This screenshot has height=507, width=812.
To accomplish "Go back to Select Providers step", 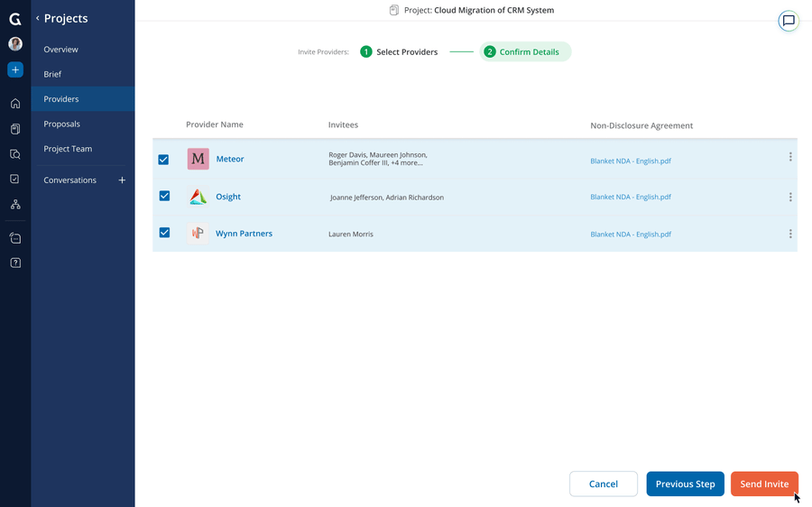I will (x=399, y=51).
